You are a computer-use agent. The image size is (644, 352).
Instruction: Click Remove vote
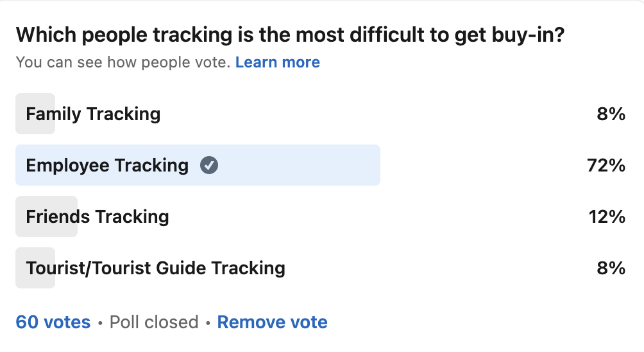click(x=272, y=322)
